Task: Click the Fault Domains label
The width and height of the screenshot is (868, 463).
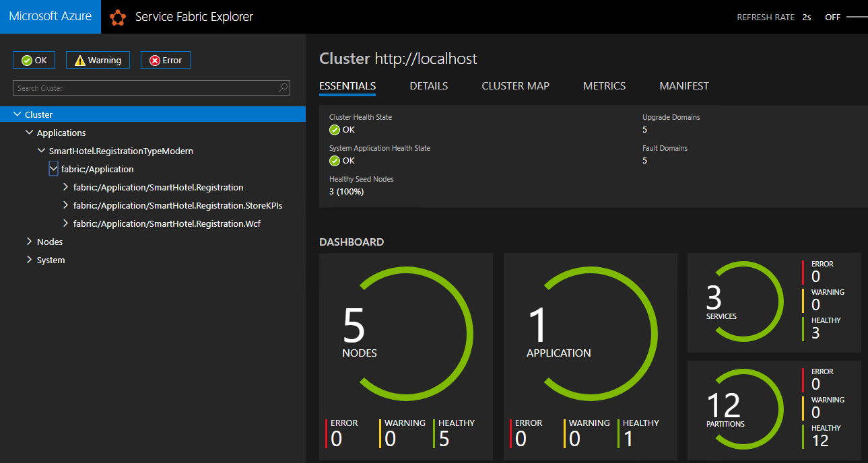Action: pos(665,148)
